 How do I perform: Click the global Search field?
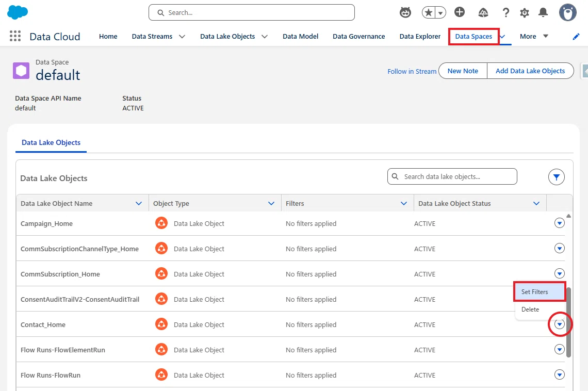[x=252, y=12]
